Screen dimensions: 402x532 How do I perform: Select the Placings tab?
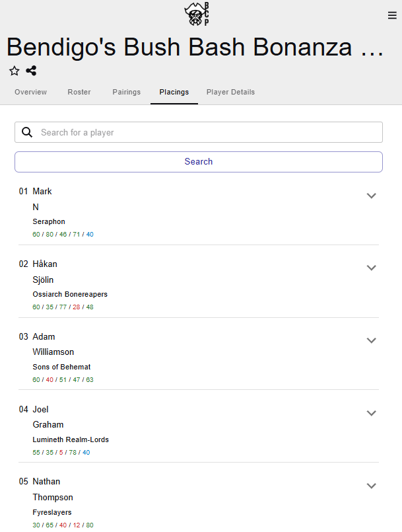coord(174,92)
